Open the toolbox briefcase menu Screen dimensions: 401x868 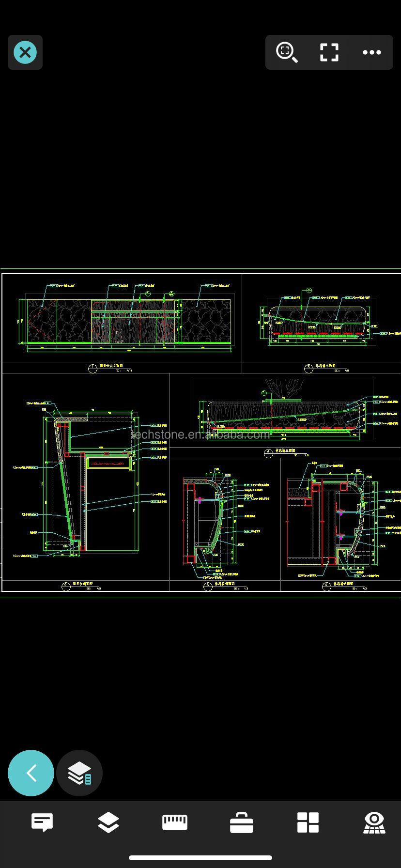pyautogui.click(x=242, y=822)
